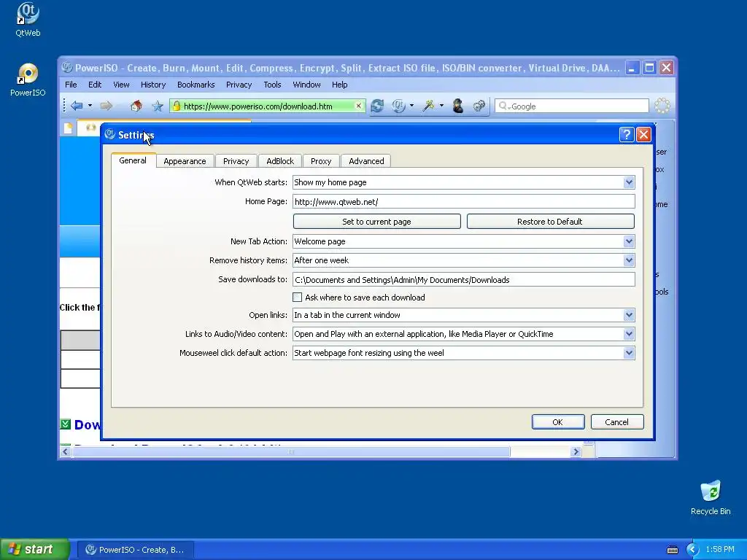This screenshot has width=747, height=560.
Task: Expand the Links to Audio/Video content dropdown
Action: pos(629,334)
